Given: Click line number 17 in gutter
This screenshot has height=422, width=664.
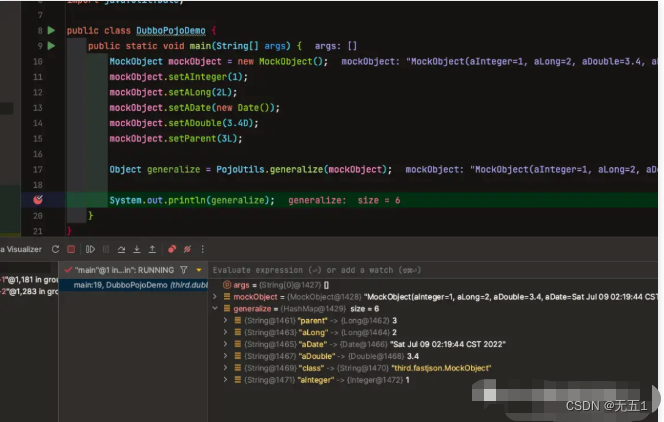Looking at the screenshot, I should coord(38,169).
